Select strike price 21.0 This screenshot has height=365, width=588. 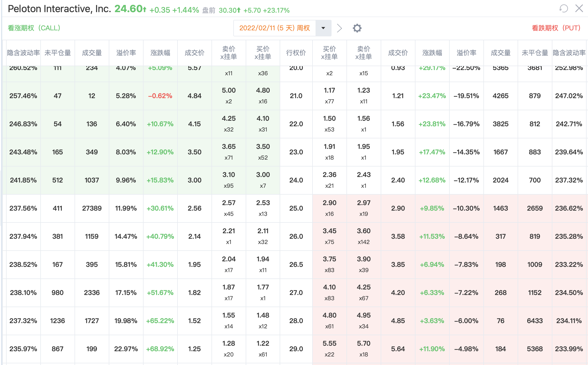coord(296,96)
